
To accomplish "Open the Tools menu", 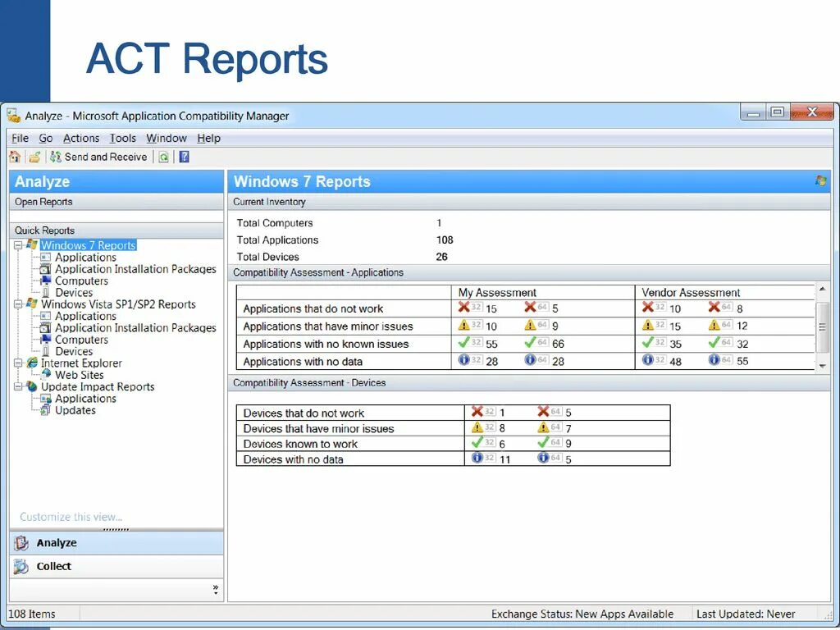I will point(123,138).
